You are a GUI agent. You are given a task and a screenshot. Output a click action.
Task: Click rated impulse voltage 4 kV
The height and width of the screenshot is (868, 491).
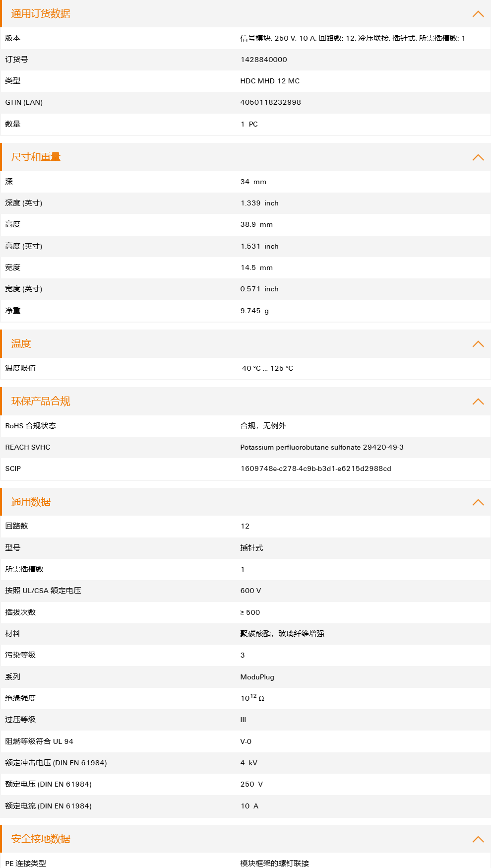click(x=249, y=763)
